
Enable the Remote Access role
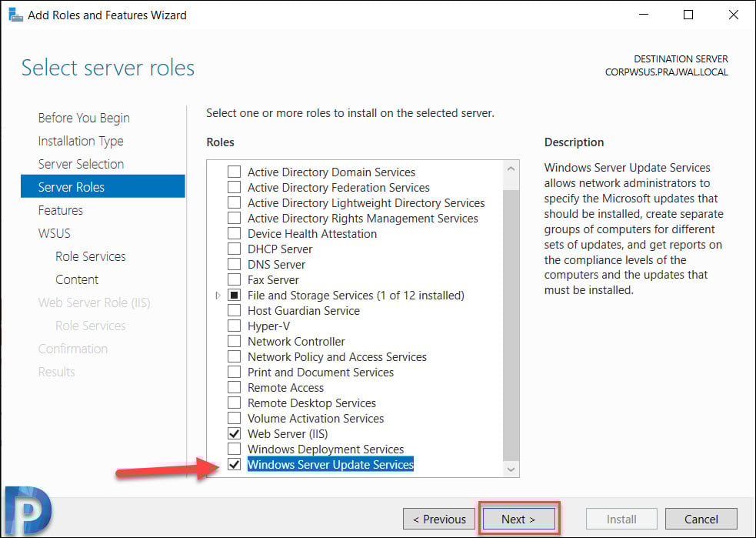point(235,387)
